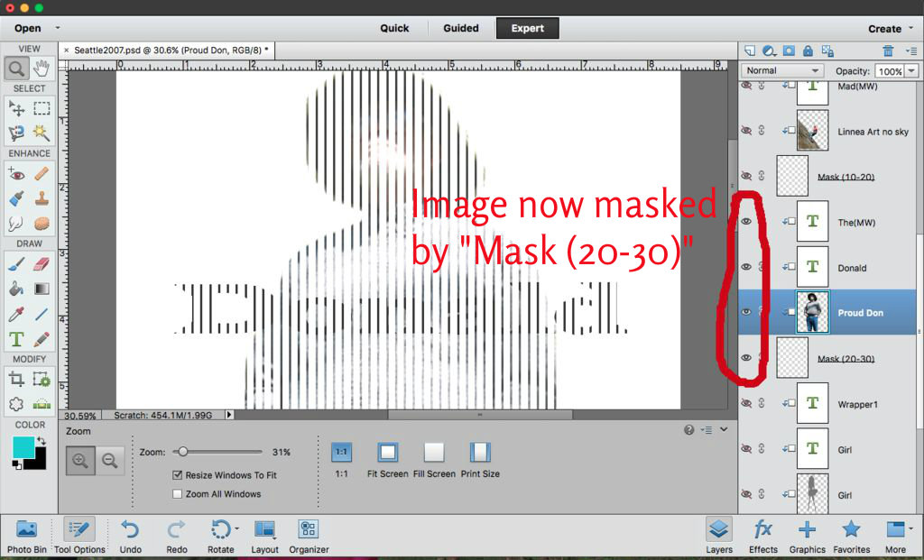Expand the Open menu arrow
Screen dimensions: 924x560
[57, 28]
